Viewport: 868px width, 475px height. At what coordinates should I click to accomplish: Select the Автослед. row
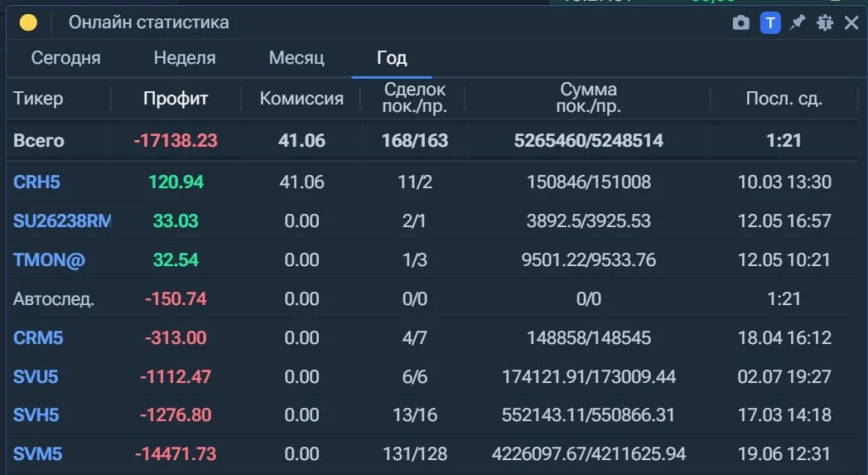coord(432,298)
